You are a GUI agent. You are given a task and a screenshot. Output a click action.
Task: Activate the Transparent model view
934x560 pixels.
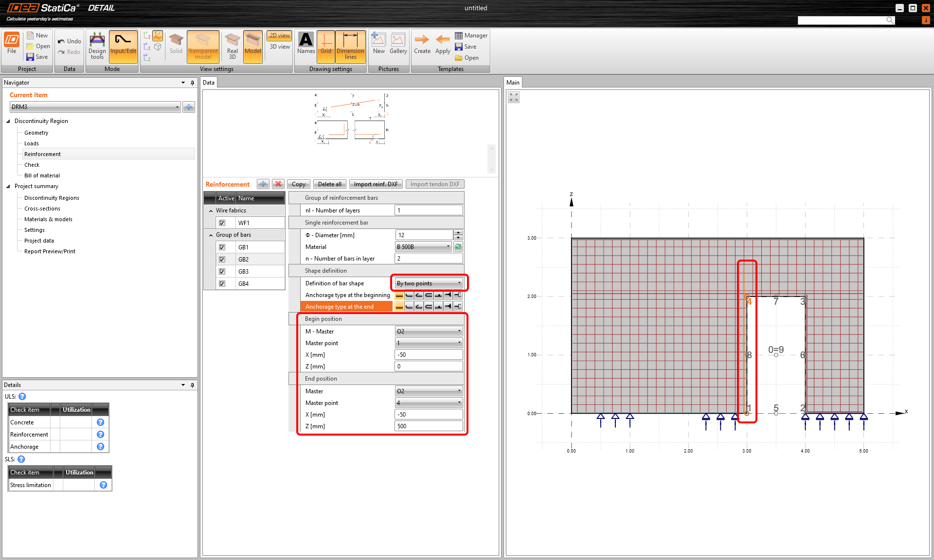203,46
